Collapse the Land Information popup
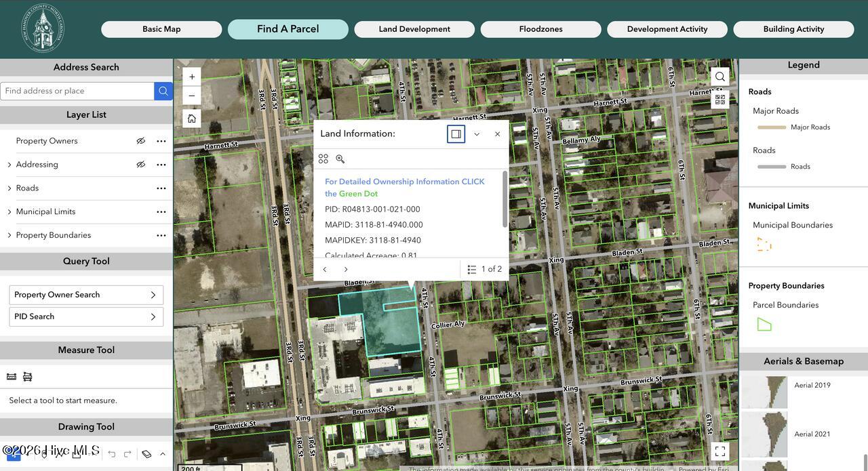This screenshot has height=471, width=868. 477,134
